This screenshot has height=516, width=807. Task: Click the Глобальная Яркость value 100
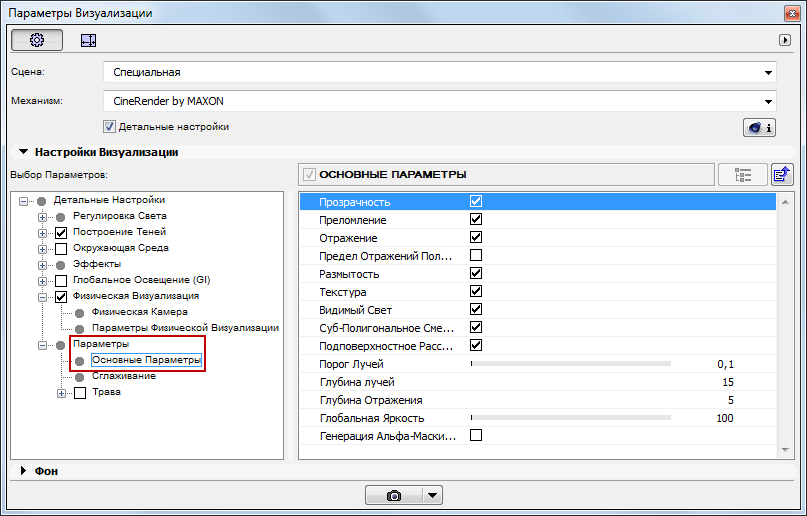click(x=725, y=418)
